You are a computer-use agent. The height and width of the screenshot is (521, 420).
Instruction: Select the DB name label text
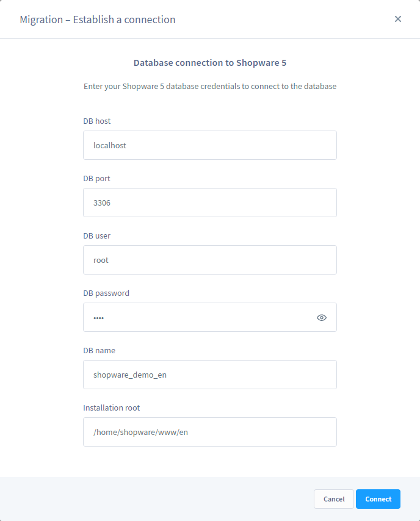100,350
